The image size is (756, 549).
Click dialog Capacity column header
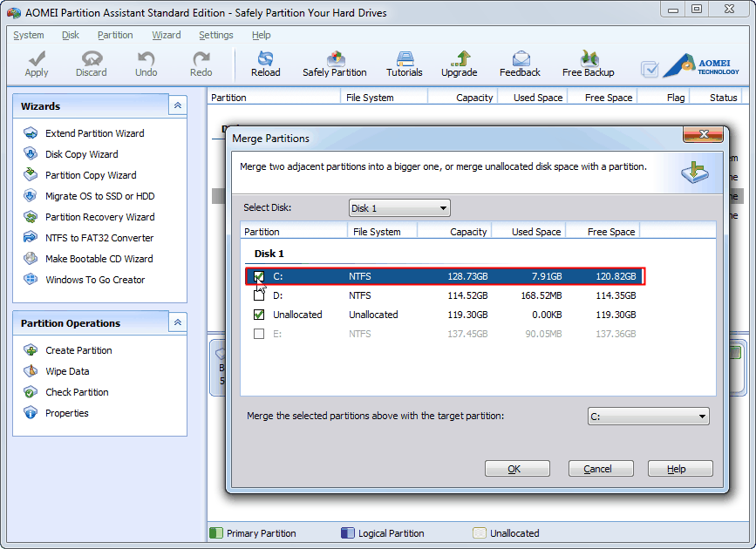coord(454,232)
